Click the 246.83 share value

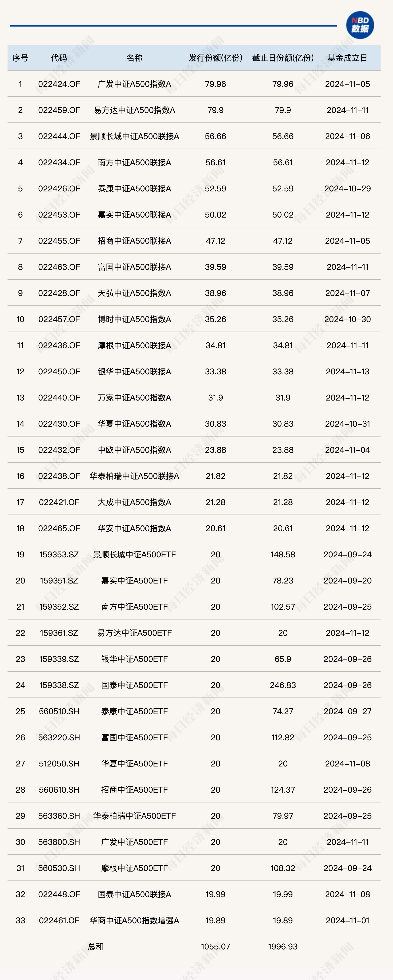(x=283, y=685)
